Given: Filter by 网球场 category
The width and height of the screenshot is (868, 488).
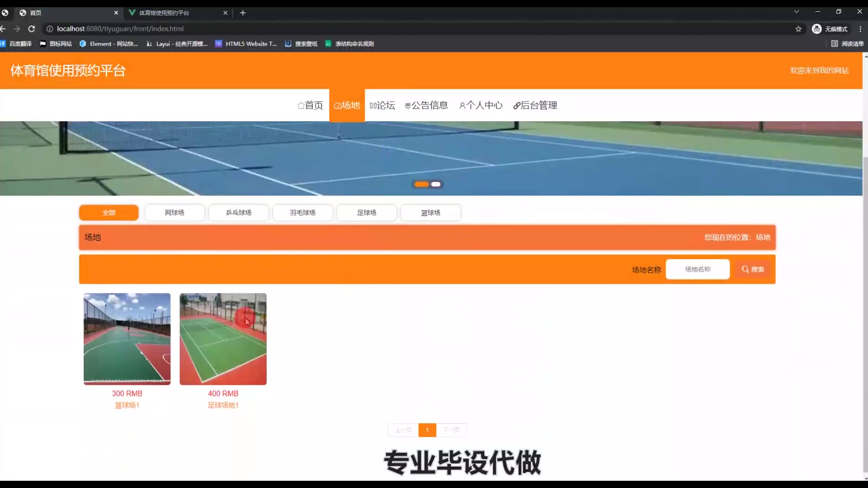Looking at the screenshot, I should 175,213.
